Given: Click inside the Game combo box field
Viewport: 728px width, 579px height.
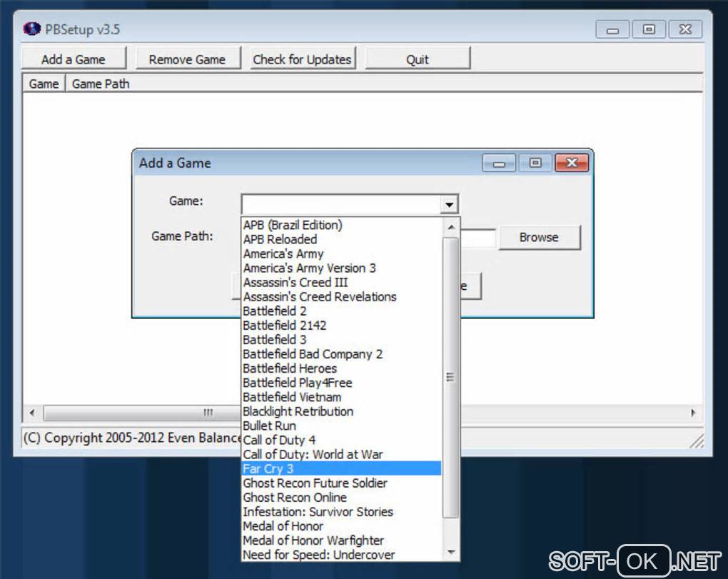Looking at the screenshot, I should click(340, 204).
